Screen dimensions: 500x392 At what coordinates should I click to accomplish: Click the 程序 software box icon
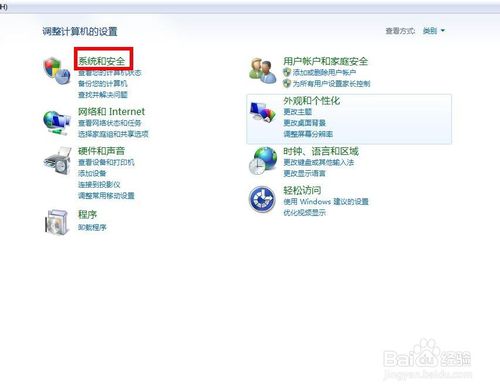[x=57, y=222]
